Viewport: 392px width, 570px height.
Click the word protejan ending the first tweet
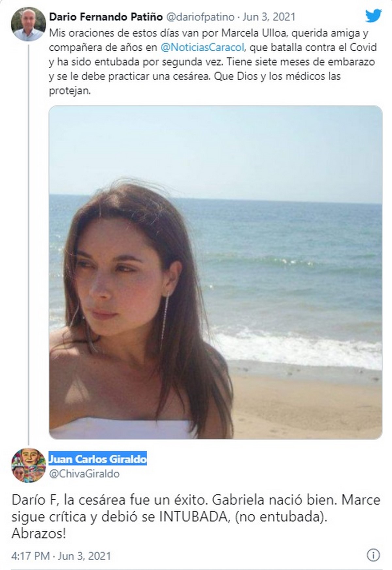click(69, 91)
